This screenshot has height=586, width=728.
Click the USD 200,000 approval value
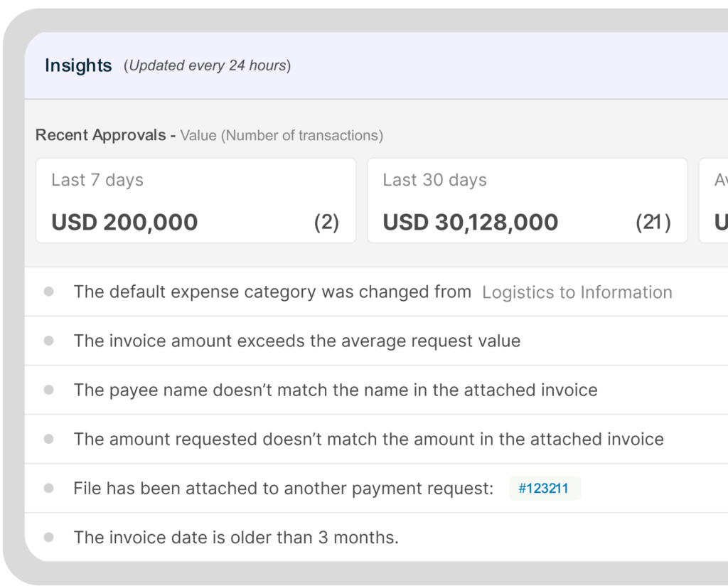pos(124,223)
